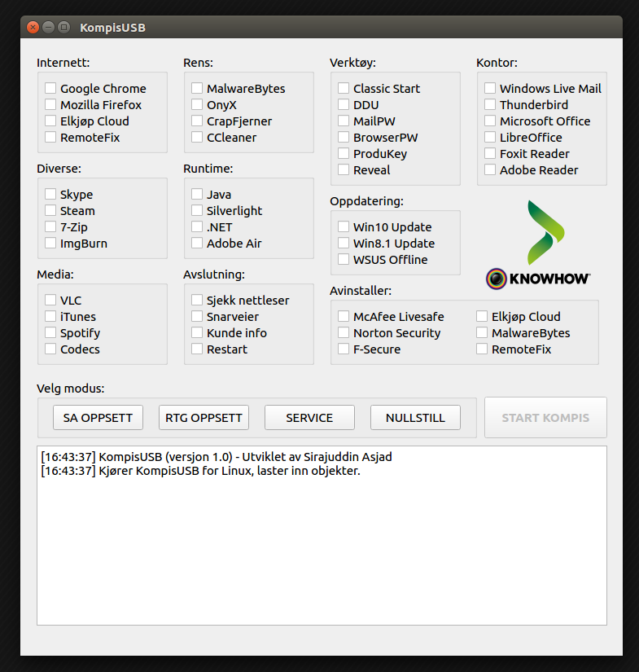
Task: Check the F-Secure checkbox
Action: click(344, 349)
